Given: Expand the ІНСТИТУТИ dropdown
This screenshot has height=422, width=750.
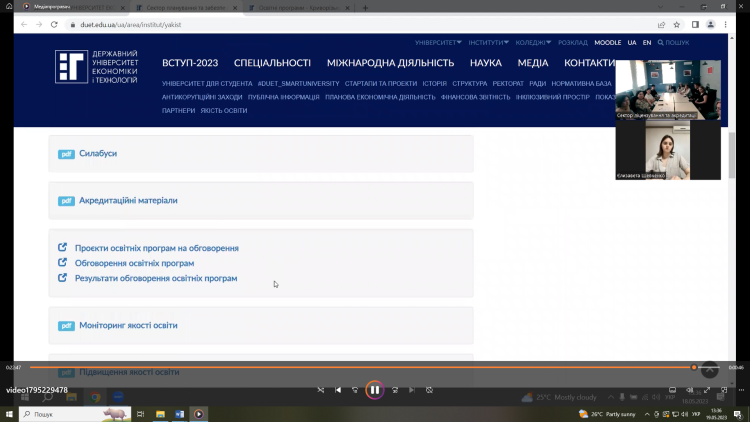Looking at the screenshot, I should point(488,43).
